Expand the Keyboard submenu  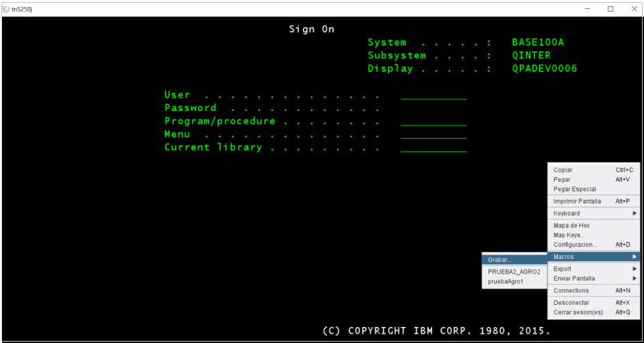[567, 214]
